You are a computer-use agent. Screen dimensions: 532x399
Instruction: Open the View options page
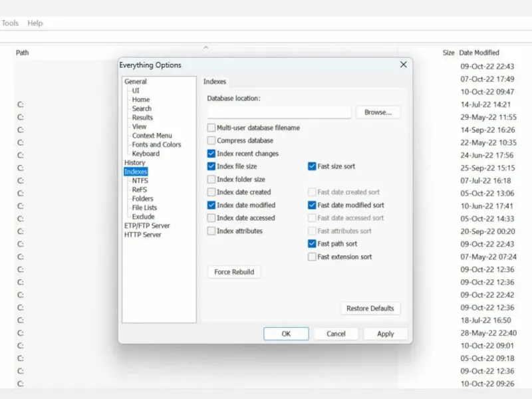139,126
